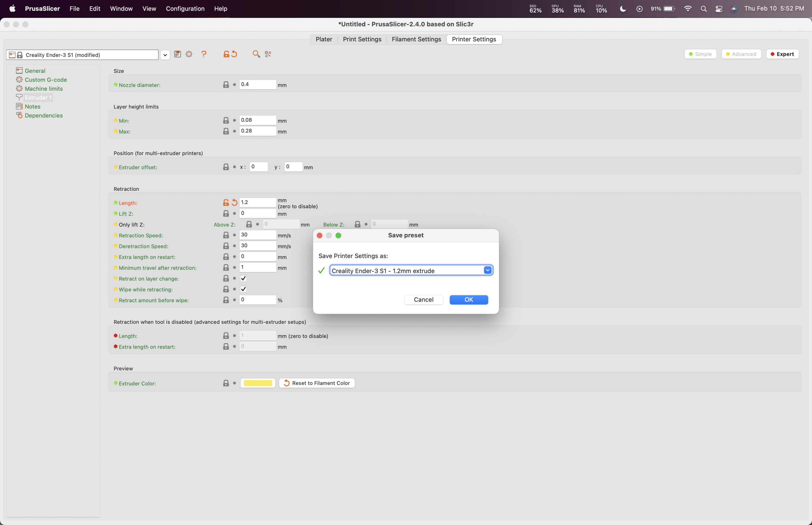Open Spotlight search in menu bar

(704, 9)
